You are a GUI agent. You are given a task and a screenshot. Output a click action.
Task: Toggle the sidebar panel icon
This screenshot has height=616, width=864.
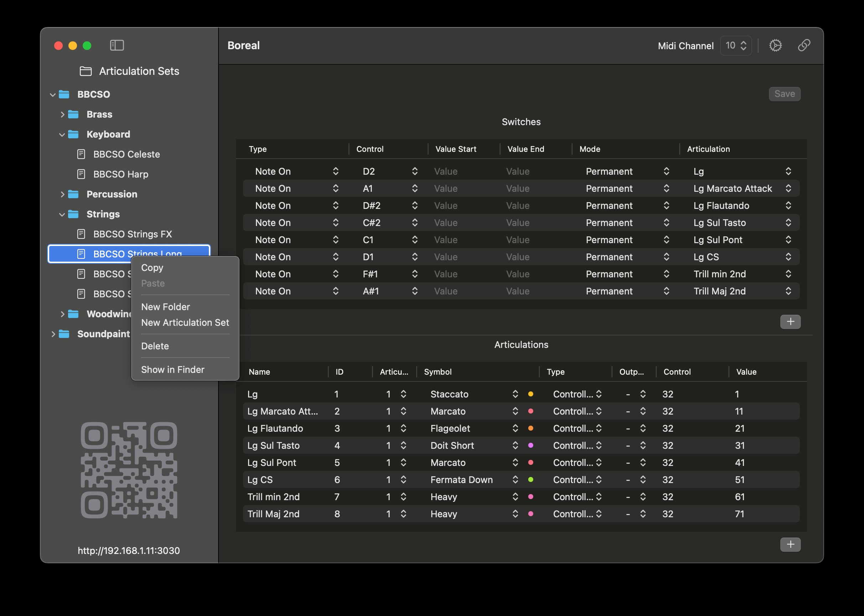tap(117, 46)
